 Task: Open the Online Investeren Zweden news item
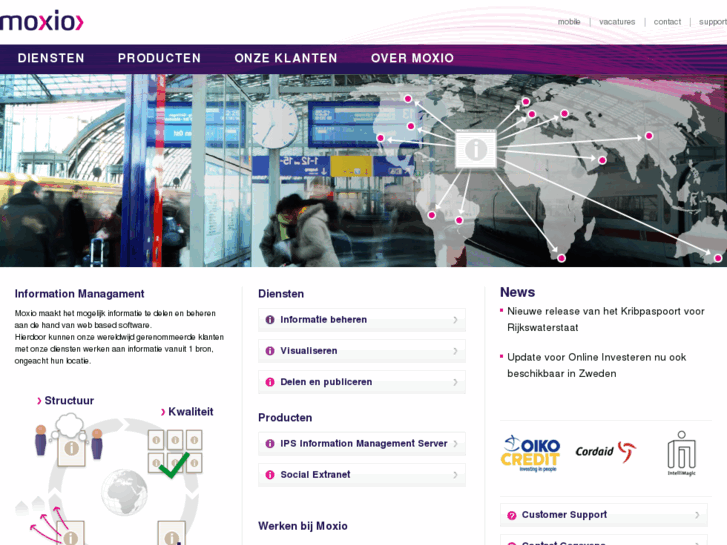596,365
